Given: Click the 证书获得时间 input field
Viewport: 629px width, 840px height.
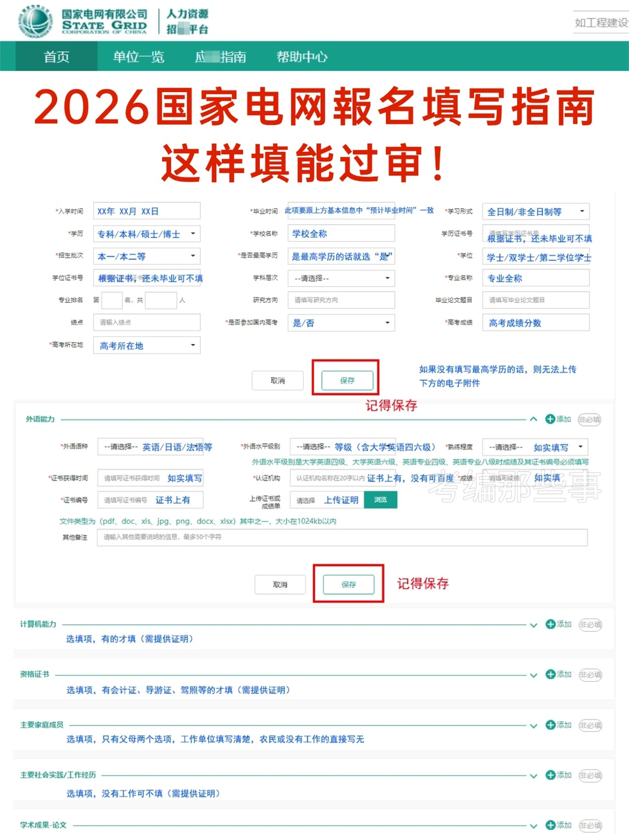Looking at the screenshot, I should 150,478.
